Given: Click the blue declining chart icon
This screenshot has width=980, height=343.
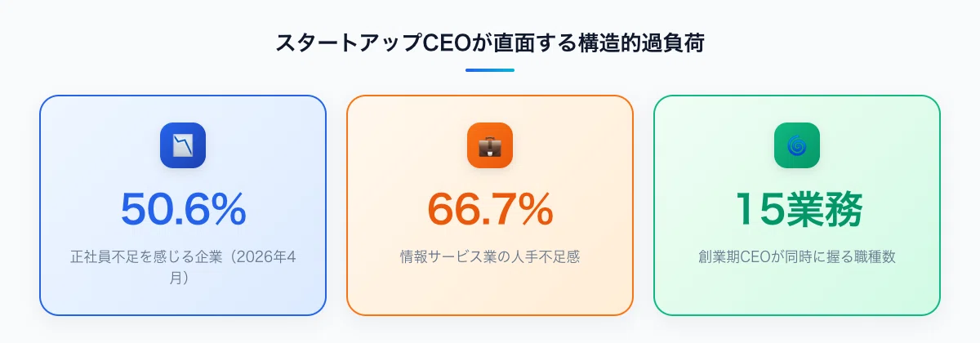Looking at the screenshot, I should tap(183, 145).
